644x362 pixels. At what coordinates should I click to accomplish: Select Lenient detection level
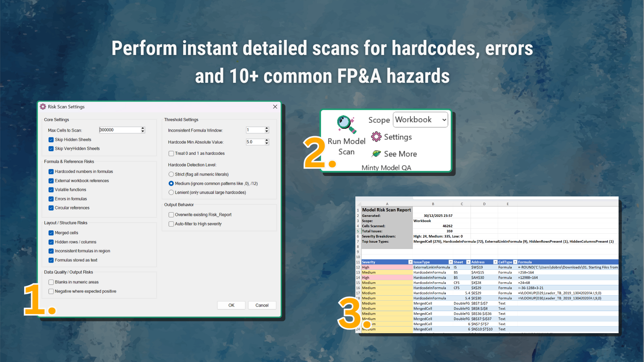(171, 192)
